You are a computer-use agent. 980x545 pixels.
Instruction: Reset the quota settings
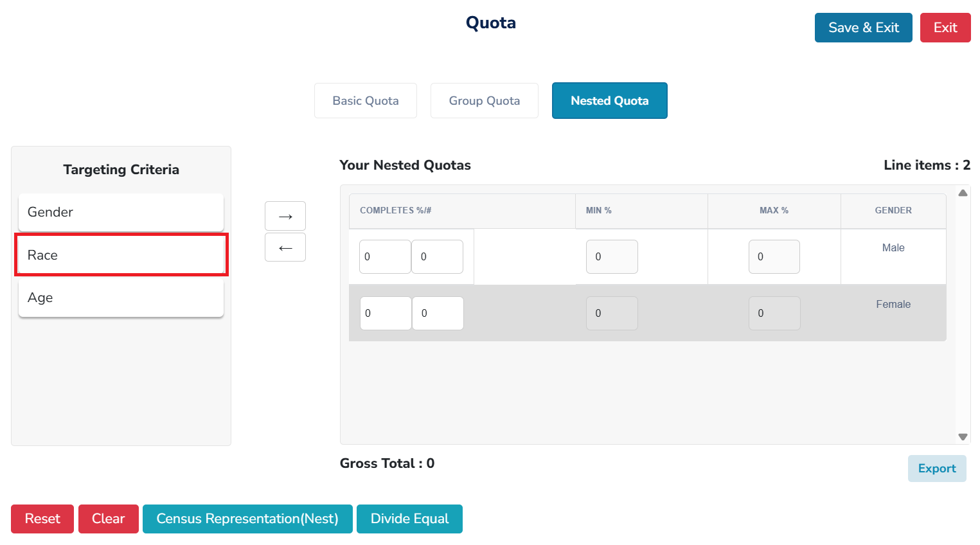[42, 519]
